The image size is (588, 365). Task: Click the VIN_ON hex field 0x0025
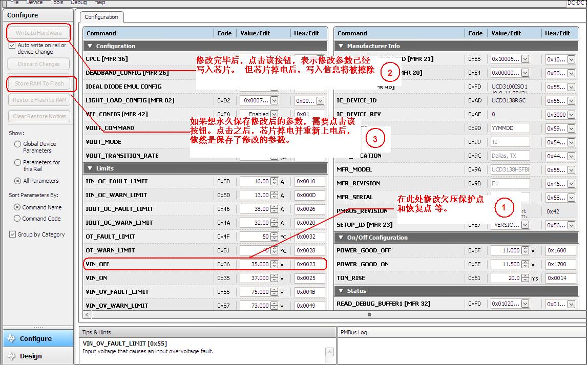pos(309,278)
